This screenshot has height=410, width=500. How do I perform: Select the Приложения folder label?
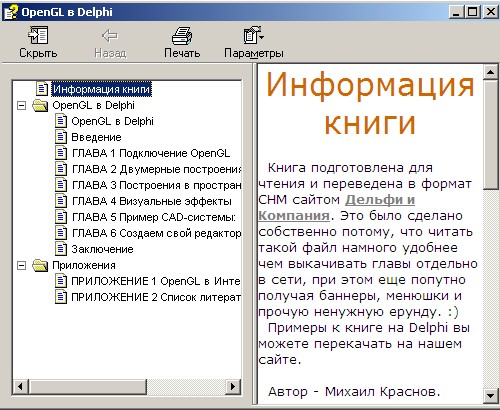click(84, 265)
